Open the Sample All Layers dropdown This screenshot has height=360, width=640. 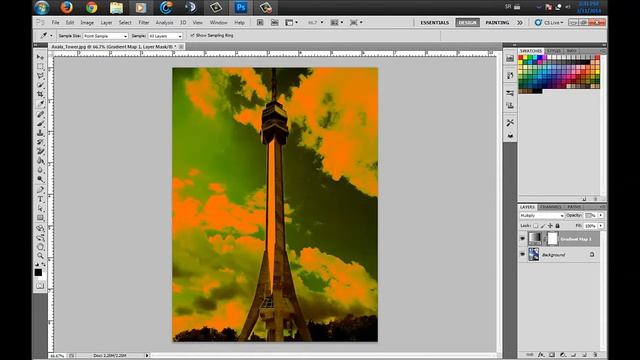point(165,36)
